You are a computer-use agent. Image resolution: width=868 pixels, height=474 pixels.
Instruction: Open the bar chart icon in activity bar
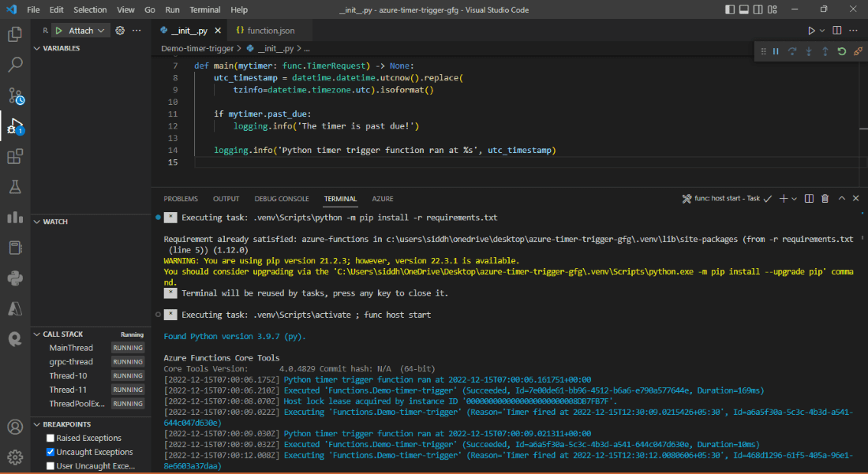point(15,218)
